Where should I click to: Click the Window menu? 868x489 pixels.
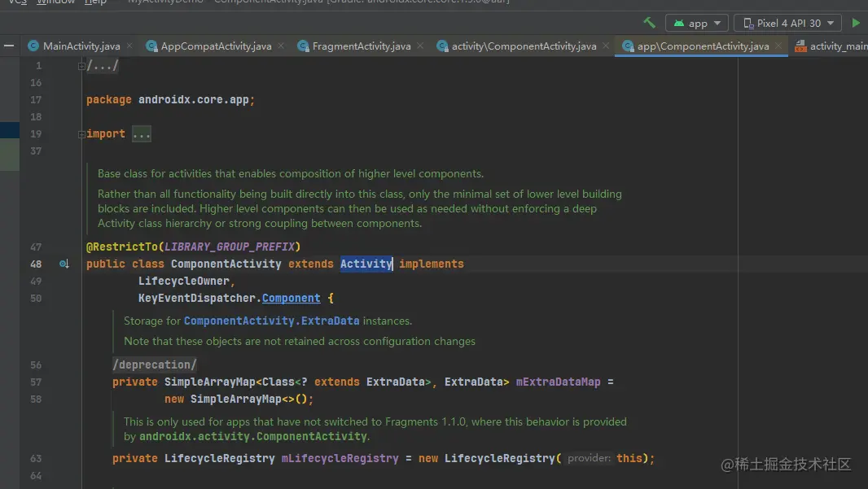[55, 2]
